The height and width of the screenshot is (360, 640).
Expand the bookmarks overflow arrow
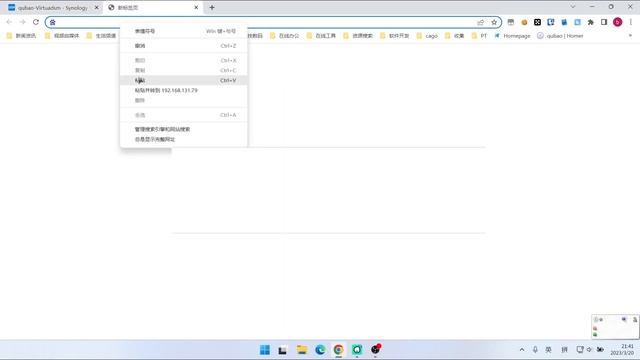[x=630, y=36]
